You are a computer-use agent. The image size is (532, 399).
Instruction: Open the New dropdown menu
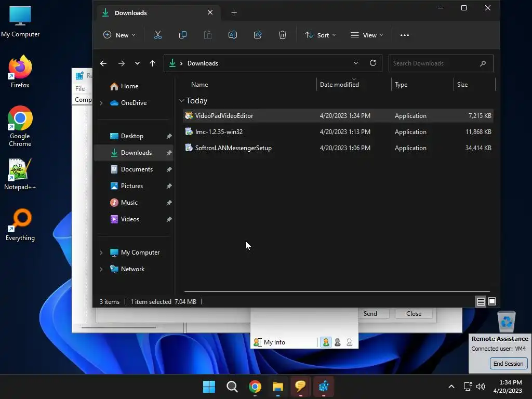point(119,35)
